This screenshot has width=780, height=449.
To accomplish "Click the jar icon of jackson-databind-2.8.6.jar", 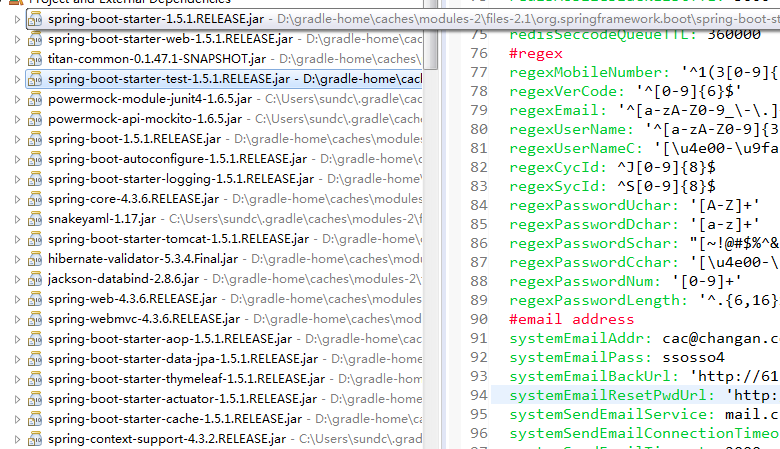I will (35, 279).
